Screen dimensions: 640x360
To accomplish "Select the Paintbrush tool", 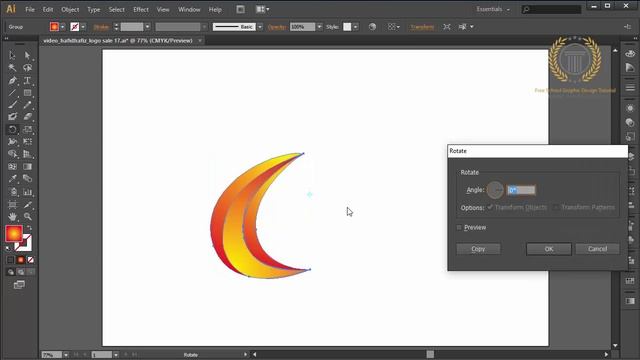I will pyautogui.click(x=12, y=105).
